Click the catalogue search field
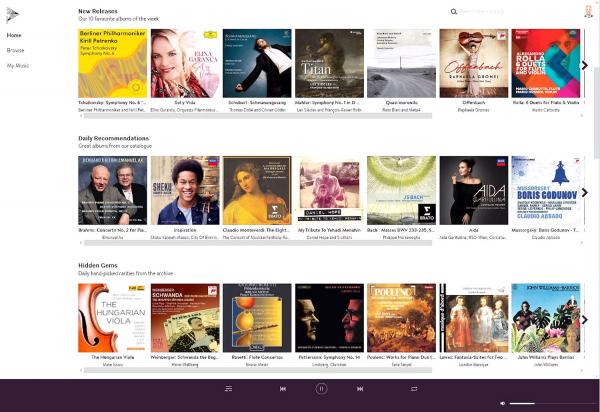The height and width of the screenshot is (412, 600). coord(481,12)
